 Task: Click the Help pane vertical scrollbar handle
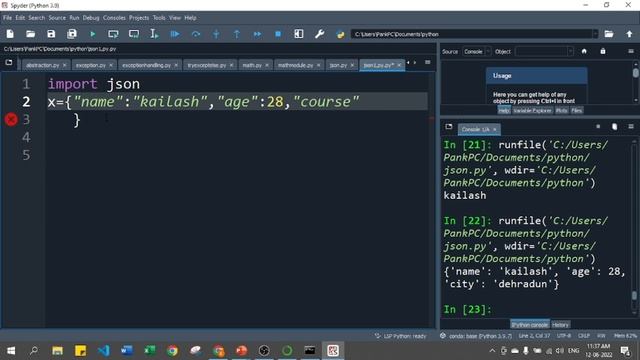(636, 73)
